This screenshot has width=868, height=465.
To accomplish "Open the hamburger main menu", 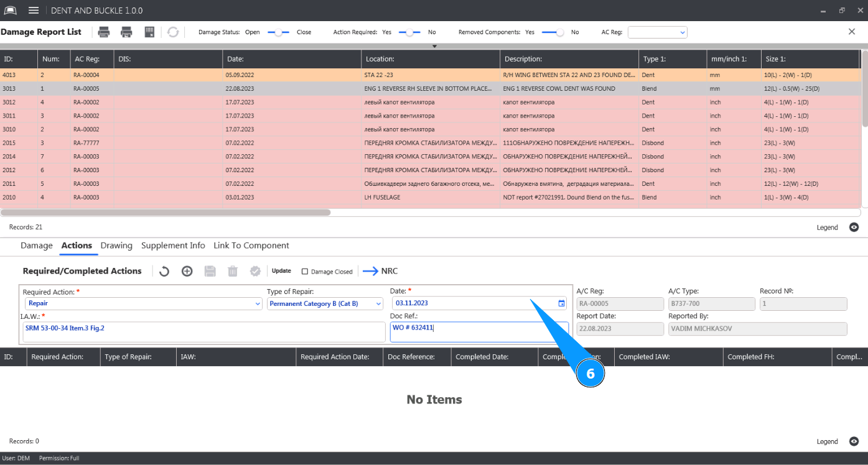I will (x=34, y=11).
